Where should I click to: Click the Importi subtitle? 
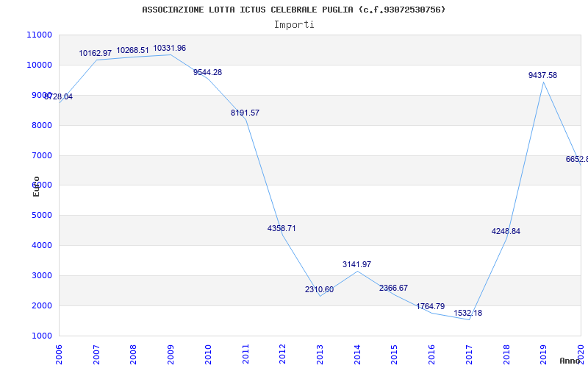294,25
